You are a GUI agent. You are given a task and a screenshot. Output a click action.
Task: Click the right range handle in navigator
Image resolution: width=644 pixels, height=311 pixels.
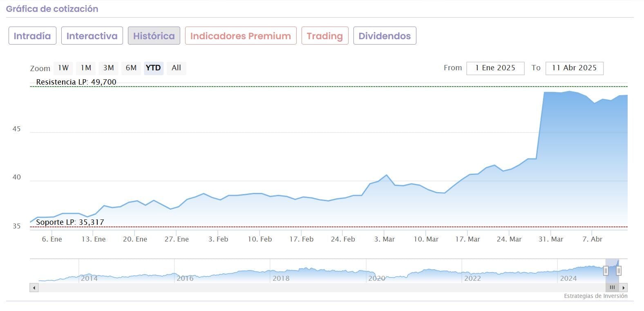pyautogui.click(x=619, y=270)
